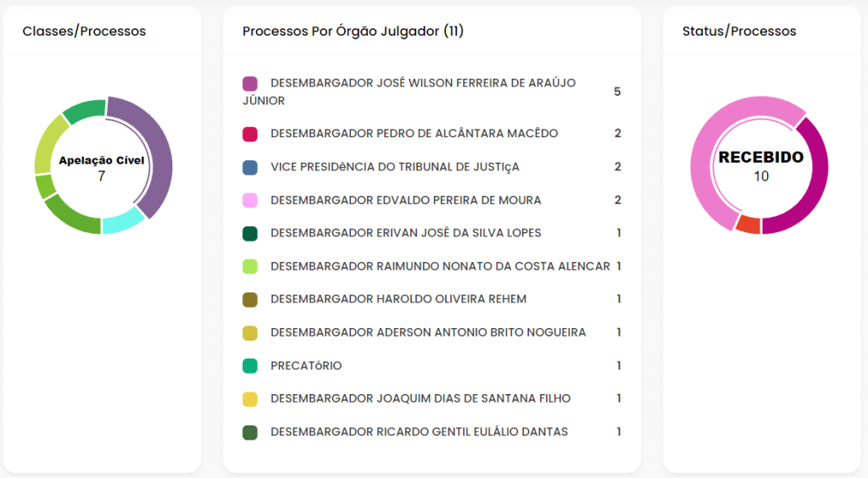
Task: Click the RECEBIDO label in the Status chart
Action: coord(760,157)
